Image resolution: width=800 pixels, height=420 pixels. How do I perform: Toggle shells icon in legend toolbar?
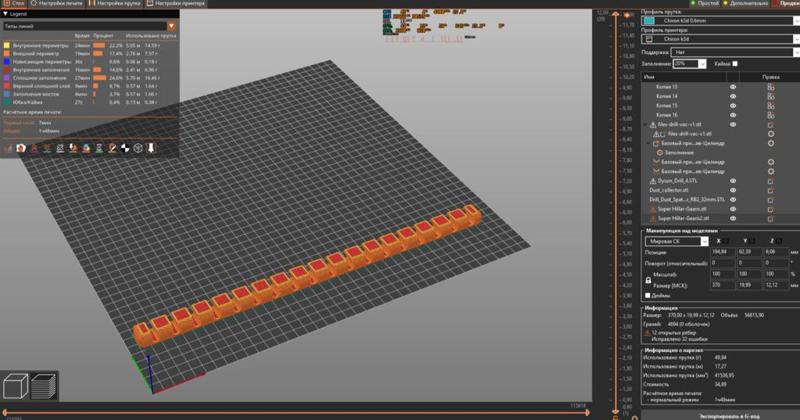click(x=138, y=149)
